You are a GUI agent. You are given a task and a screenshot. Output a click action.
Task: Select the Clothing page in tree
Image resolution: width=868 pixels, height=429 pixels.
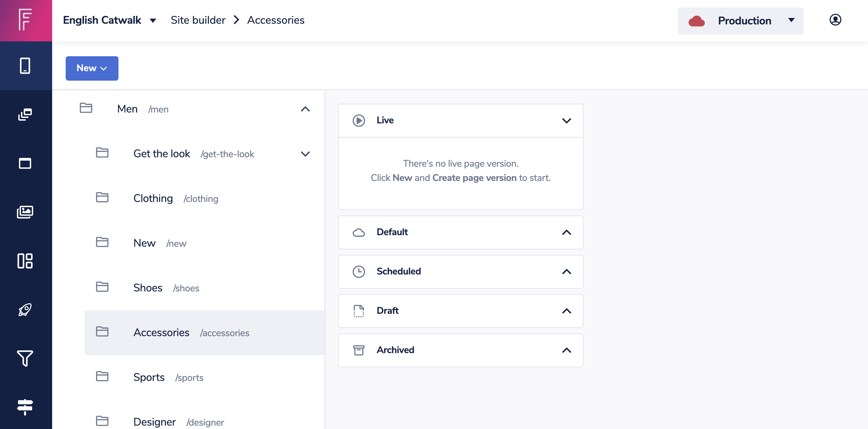(153, 199)
